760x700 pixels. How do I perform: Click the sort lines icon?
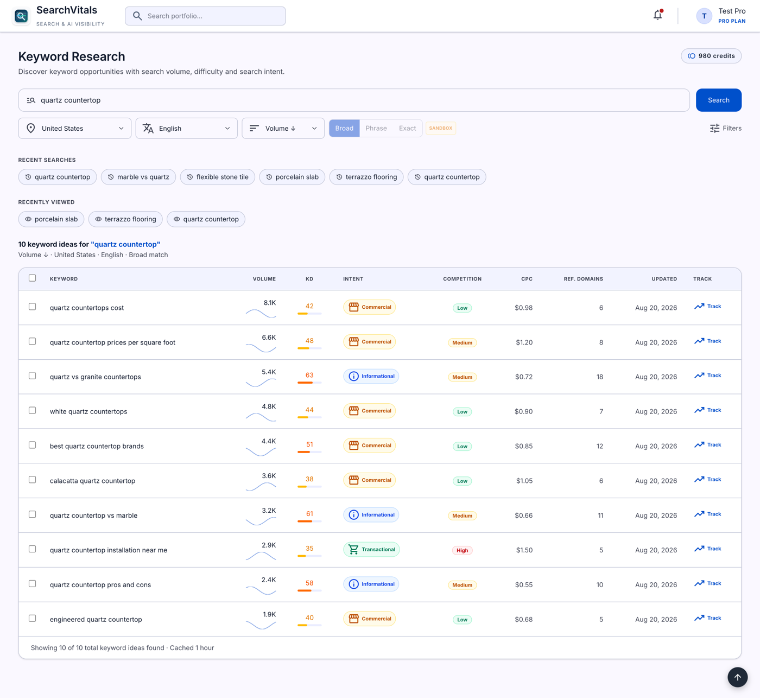(x=254, y=128)
